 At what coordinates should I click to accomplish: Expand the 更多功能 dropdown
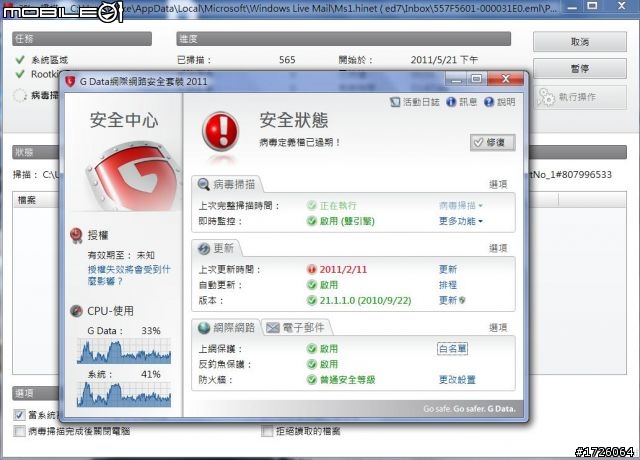click(461, 221)
